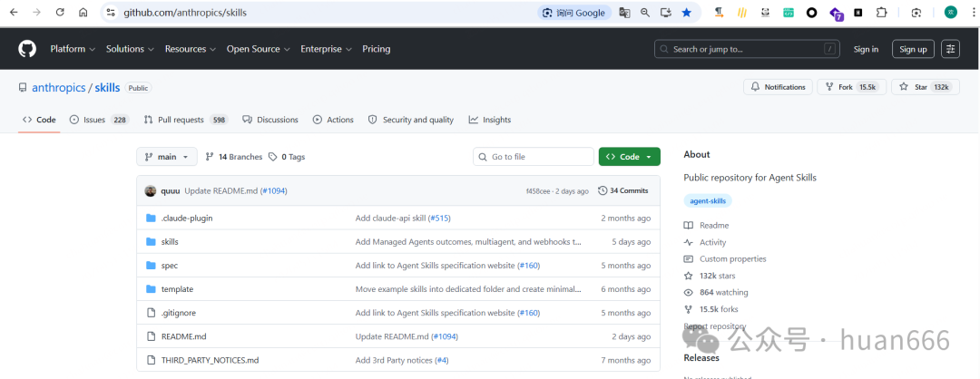Open the skills repository name link
Image resolution: width=980 pixels, height=379 pixels.
point(107,87)
